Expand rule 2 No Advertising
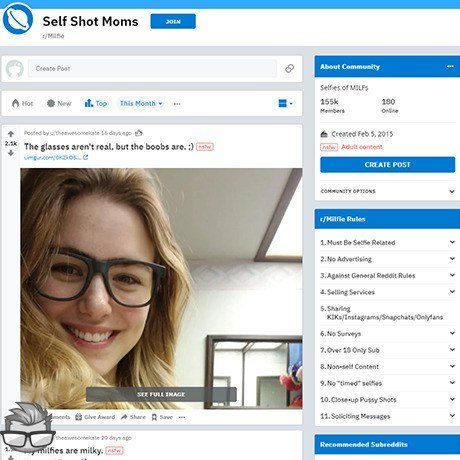The width and height of the screenshot is (460, 460). point(388,259)
